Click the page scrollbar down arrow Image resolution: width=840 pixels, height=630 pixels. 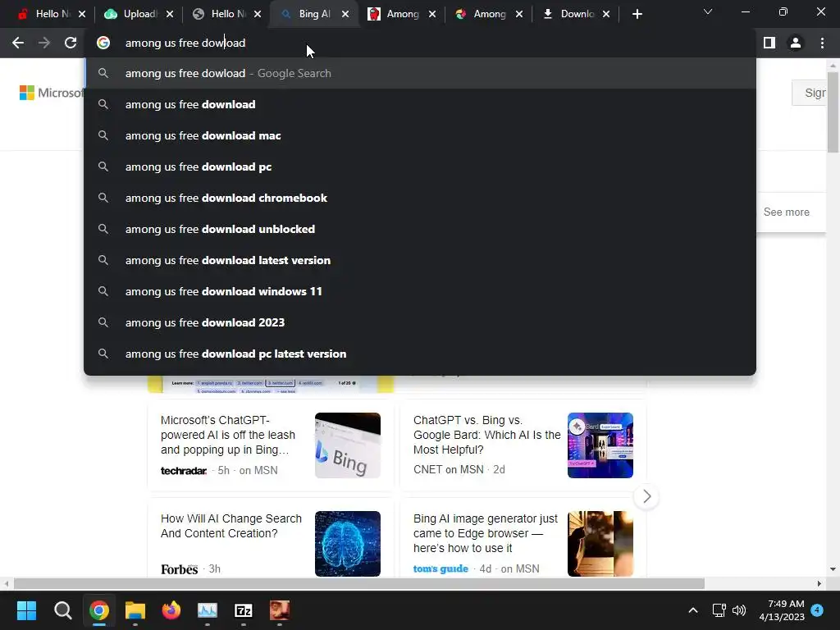pyautogui.click(x=833, y=569)
